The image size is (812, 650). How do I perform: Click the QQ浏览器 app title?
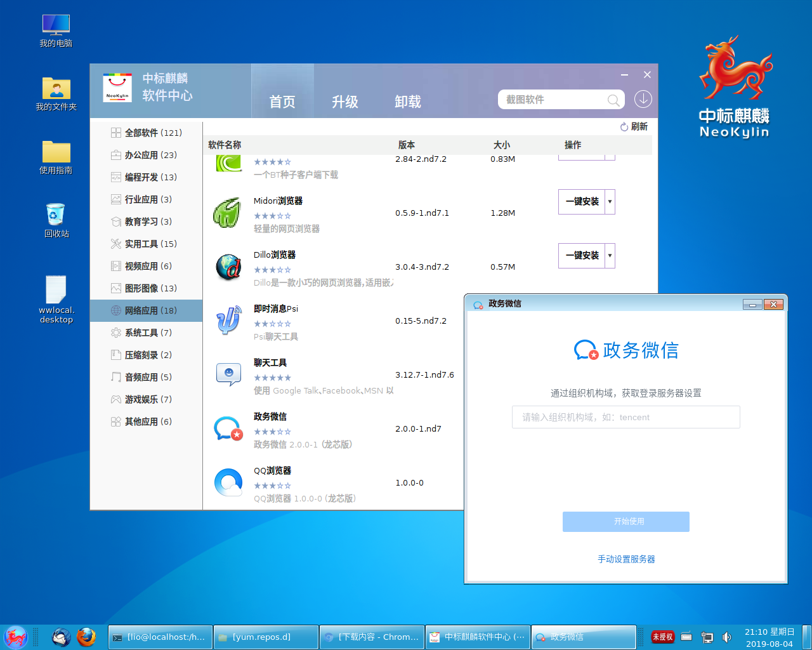pyautogui.click(x=273, y=470)
